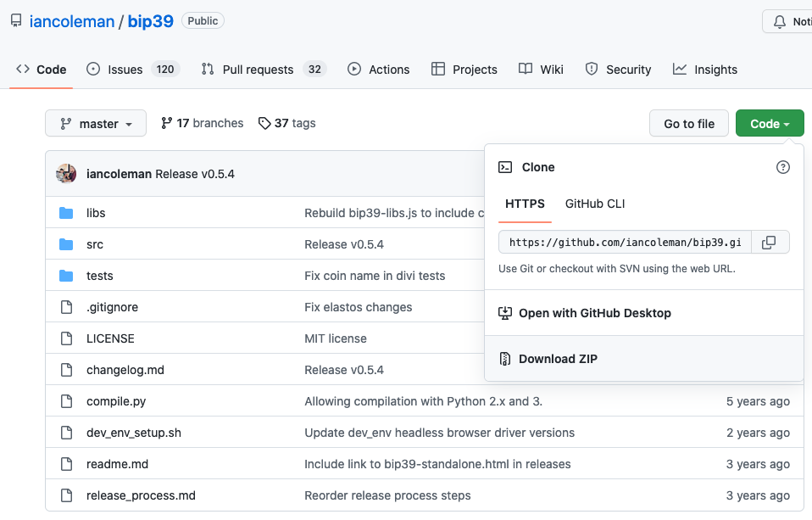812x520 pixels.
Task: Click the .gitignore file icon
Action: coord(66,307)
